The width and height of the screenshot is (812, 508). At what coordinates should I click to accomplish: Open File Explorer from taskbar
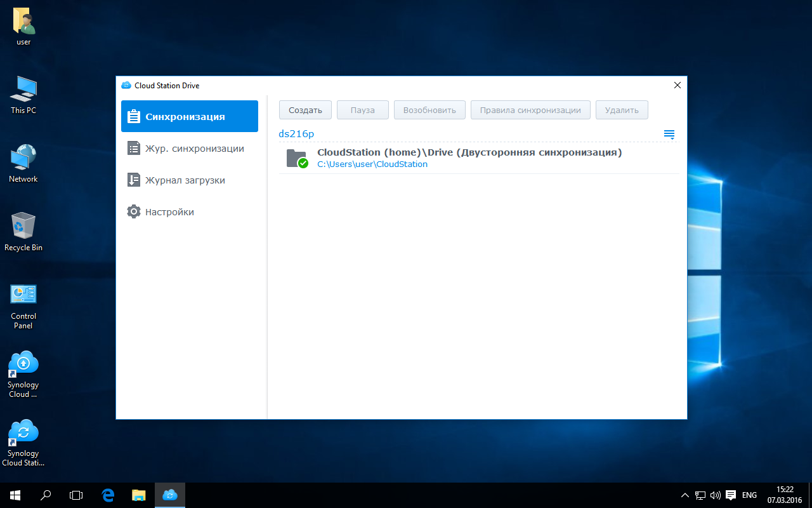tap(139, 495)
